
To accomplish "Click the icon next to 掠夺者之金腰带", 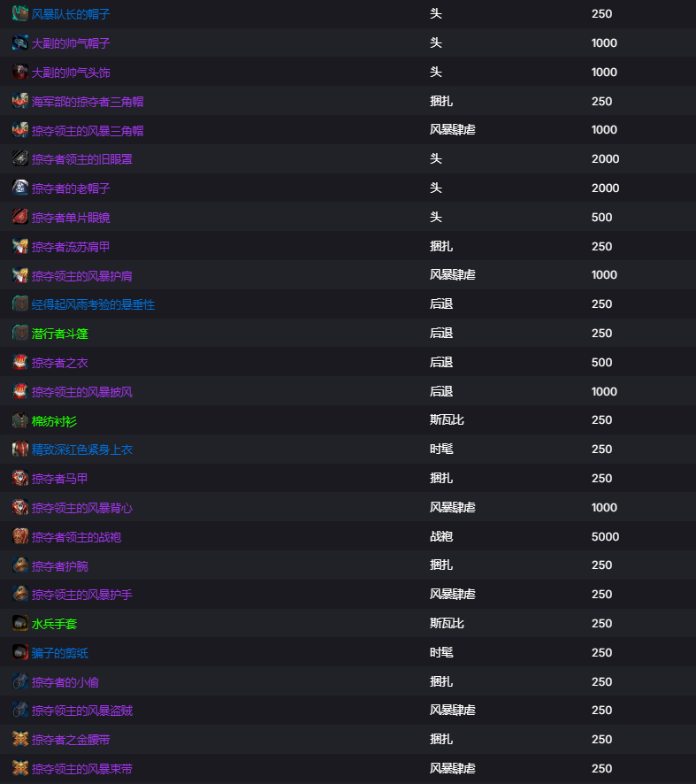I will point(20,740).
